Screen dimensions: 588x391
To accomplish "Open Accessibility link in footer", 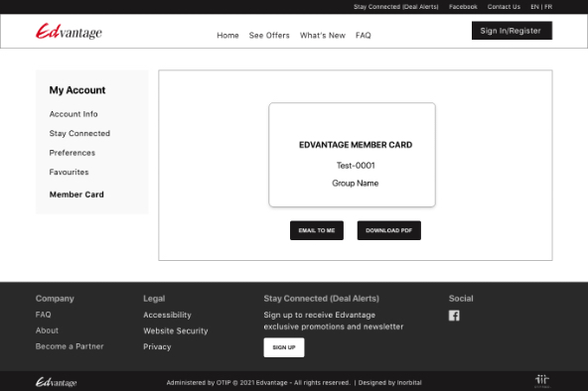I will pos(167,315).
